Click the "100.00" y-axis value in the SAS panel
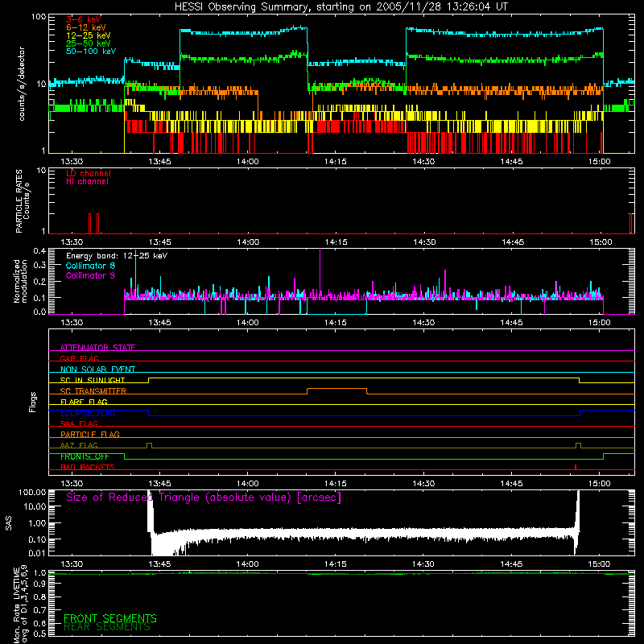 click(x=32, y=492)
